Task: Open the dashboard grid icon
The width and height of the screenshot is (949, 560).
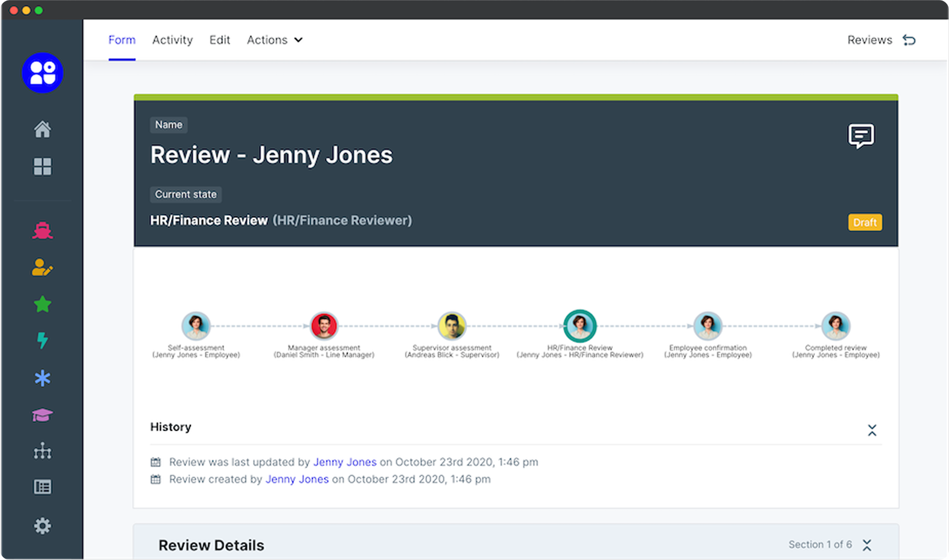Action: [x=43, y=167]
